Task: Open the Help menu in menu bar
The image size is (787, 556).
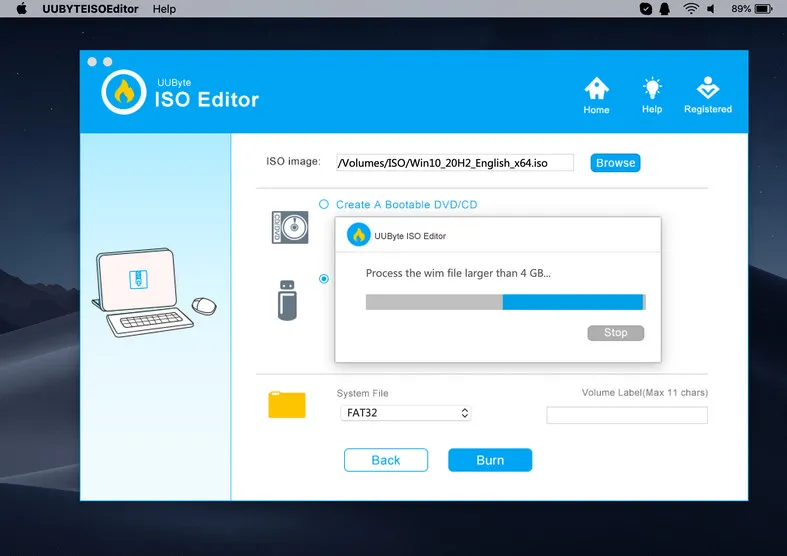Action: (x=164, y=9)
